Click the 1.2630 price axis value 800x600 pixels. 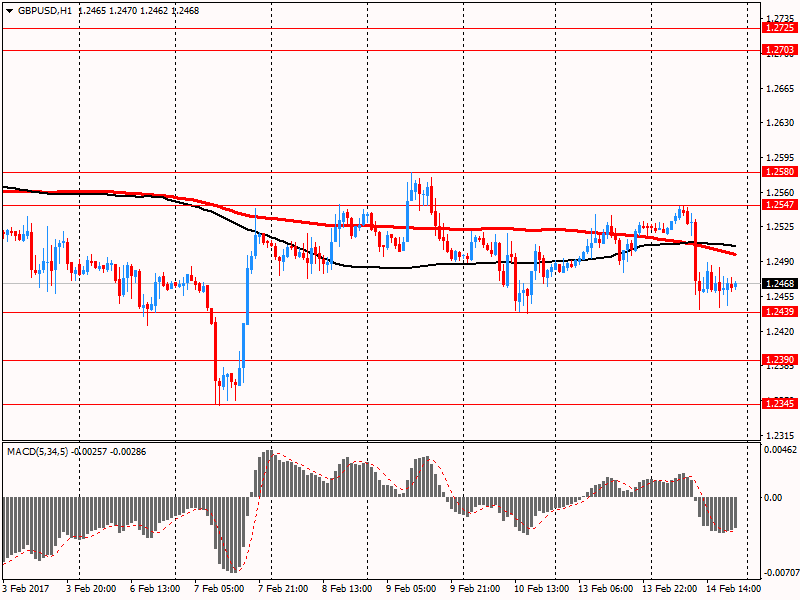[x=779, y=124]
